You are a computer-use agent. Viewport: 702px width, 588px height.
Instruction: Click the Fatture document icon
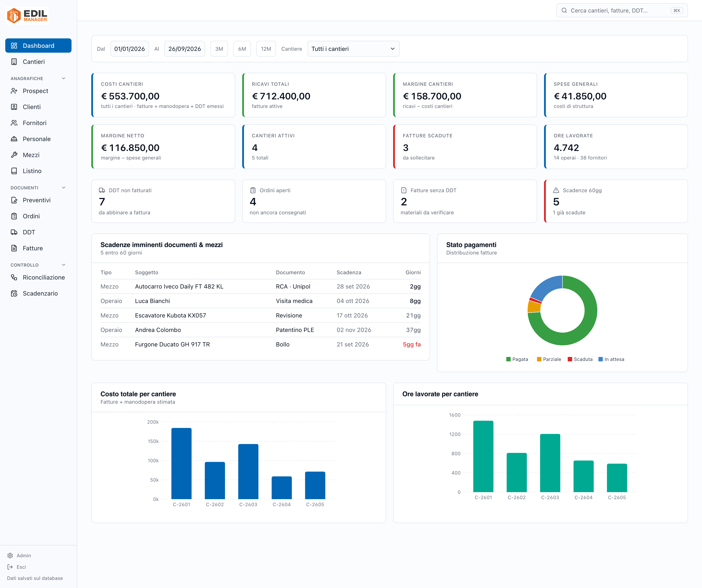point(14,248)
